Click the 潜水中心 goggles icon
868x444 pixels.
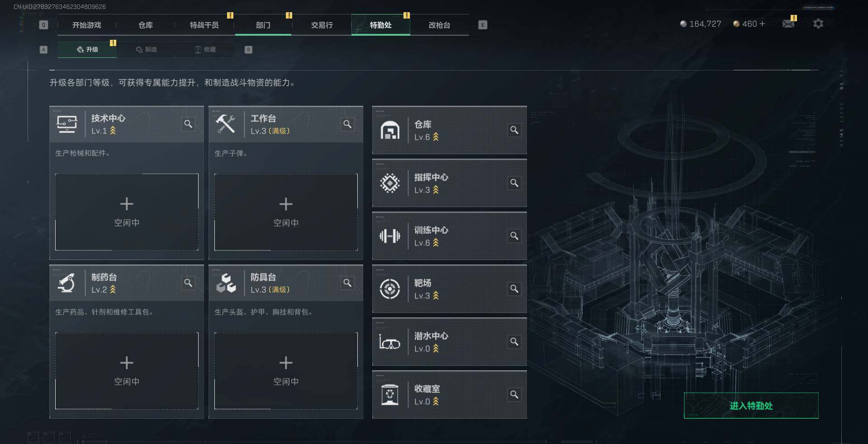pos(389,342)
